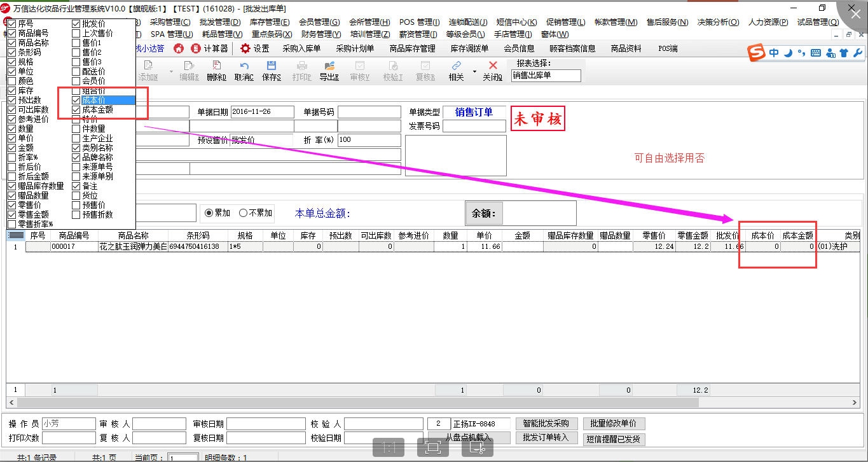Viewport: 868px width, 462px height.
Task: Open the 会员管理(G) menu
Action: [x=319, y=22]
